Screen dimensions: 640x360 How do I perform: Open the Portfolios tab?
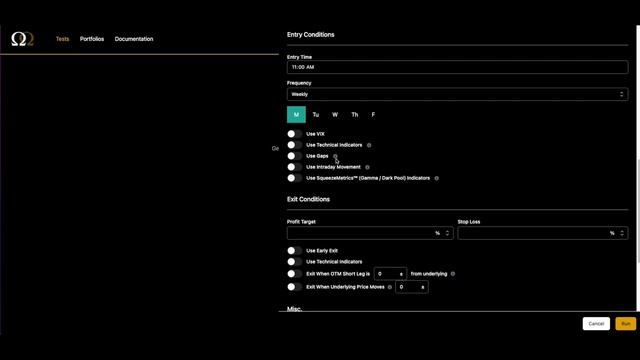coord(92,39)
